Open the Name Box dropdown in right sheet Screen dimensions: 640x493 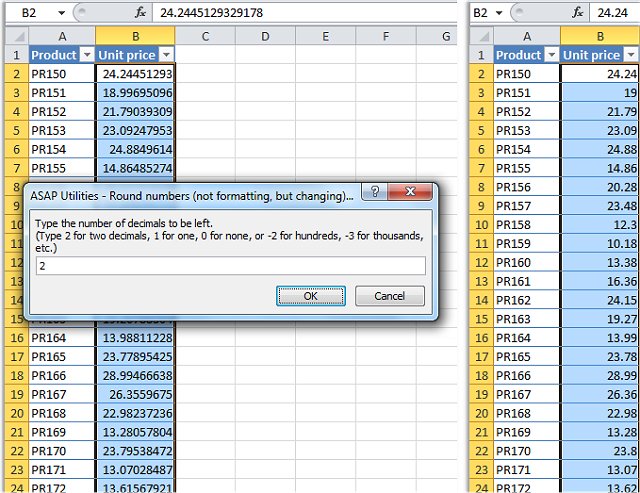[499, 13]
